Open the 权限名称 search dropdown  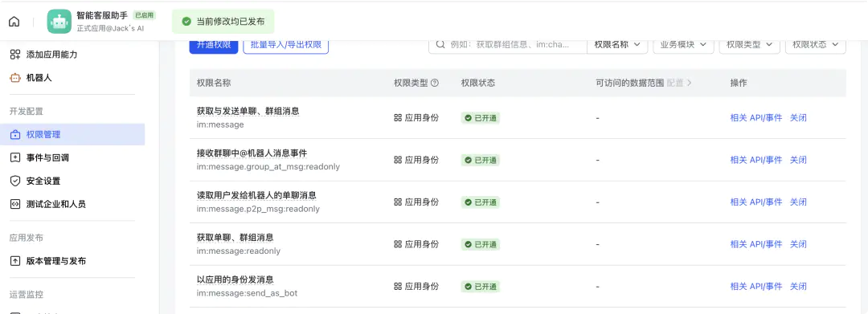(617, 44)
